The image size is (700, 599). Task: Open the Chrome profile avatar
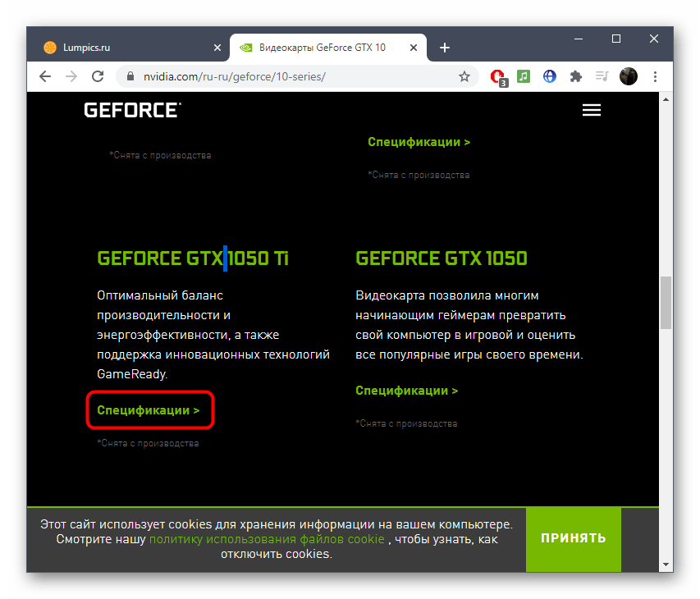tap(629, 77)
